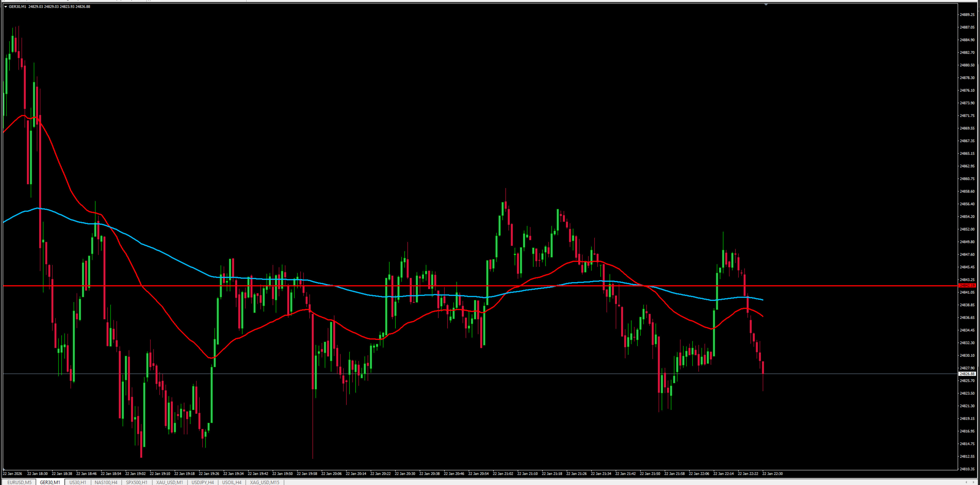The height and width of the screenshot is (485, 980).
Task: Click the 22 Jan 21:02 time label
Action: (x=503, y=474)
